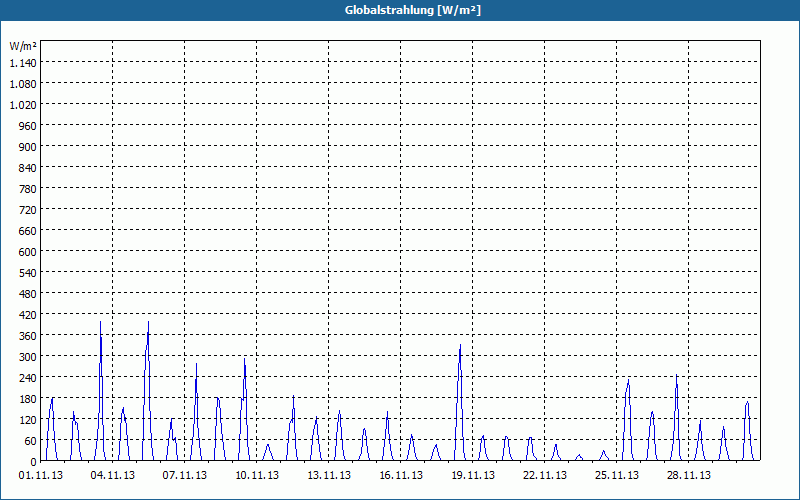
Task: Click the 780 y-axis label
Action: 28,189
